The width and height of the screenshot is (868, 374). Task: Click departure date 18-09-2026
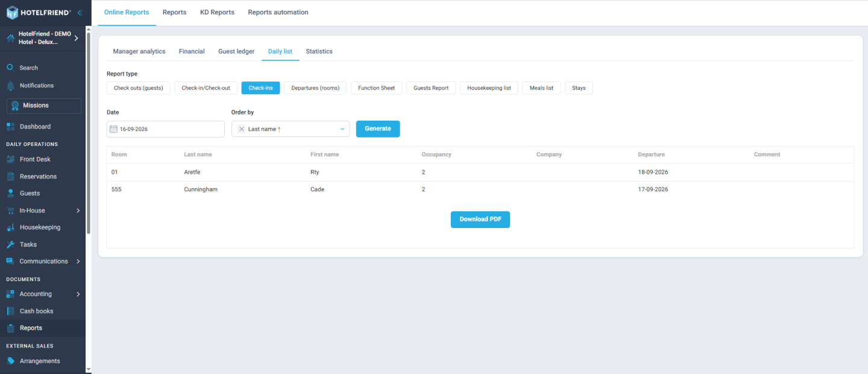[653, 173]
